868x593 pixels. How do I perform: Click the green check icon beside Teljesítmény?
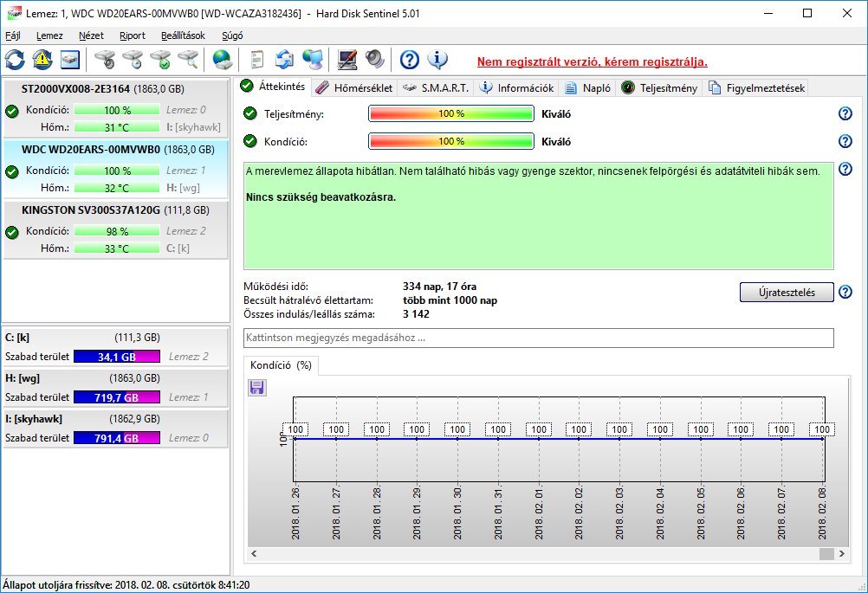click(x=250, y=113)
